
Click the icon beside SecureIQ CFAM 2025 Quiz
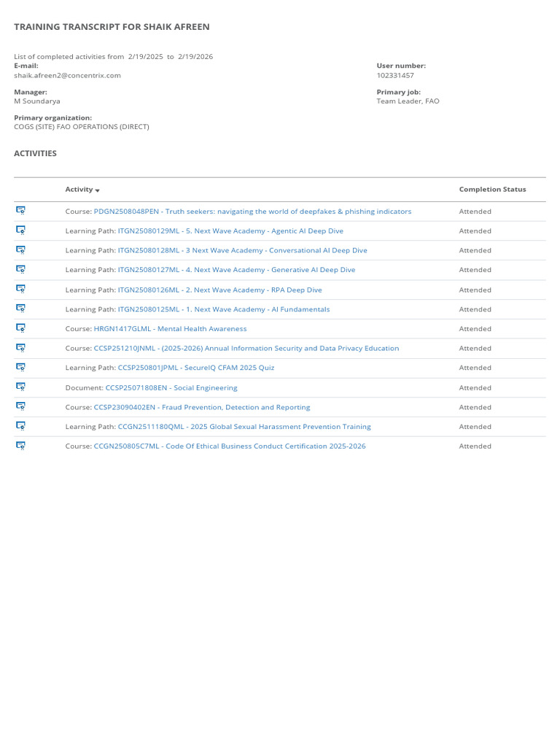point(20,367)
